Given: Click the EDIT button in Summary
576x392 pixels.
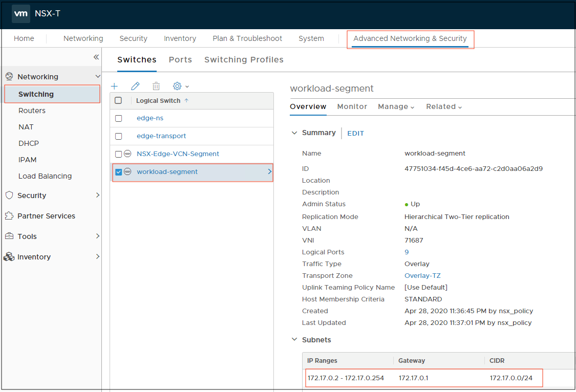Looking at the screenshot, I should click(355, 133).
